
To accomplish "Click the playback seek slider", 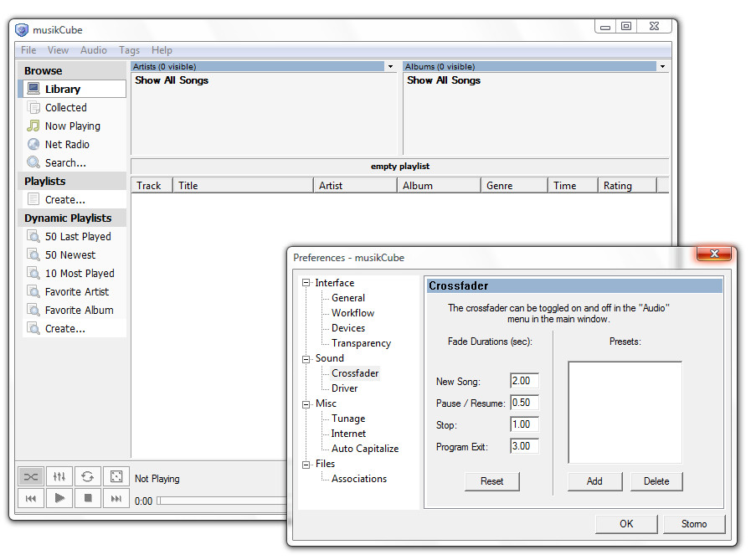I will 221,501.
